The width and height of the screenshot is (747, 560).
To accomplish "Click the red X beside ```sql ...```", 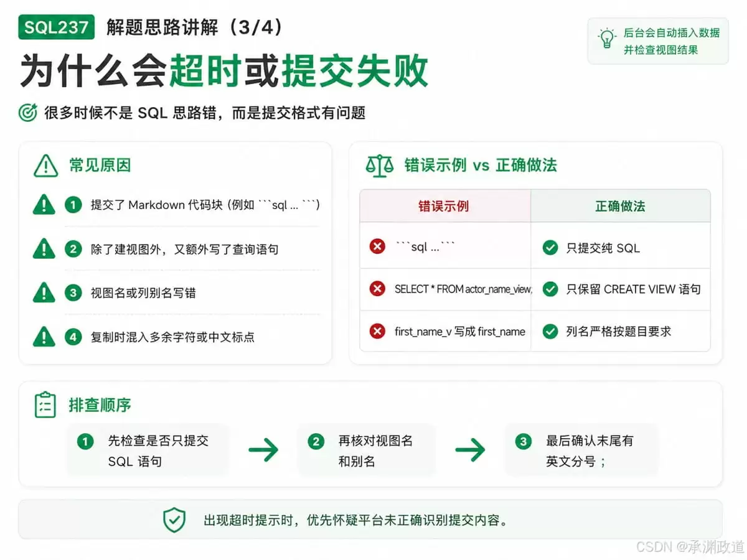I will tap(377, 247).
